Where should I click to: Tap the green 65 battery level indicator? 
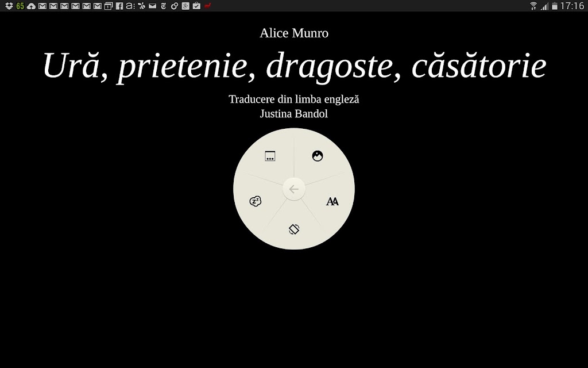20,6
